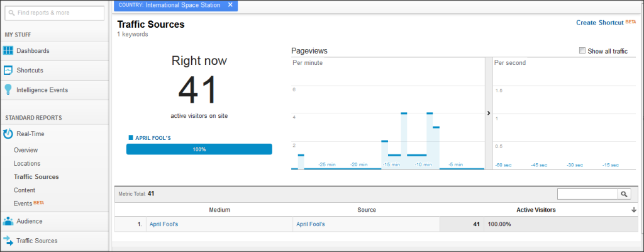Click the Audience people icon

click(8, 221)
